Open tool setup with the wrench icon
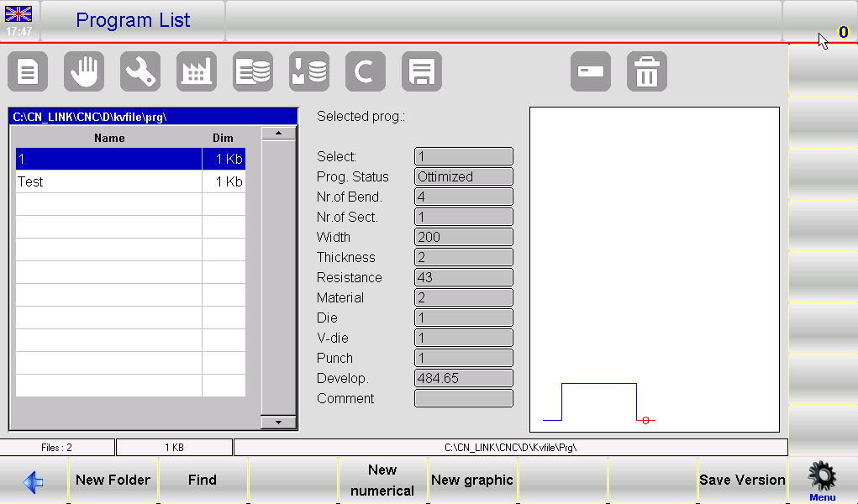Screen dimensions: 858x504 pos(139,71)
